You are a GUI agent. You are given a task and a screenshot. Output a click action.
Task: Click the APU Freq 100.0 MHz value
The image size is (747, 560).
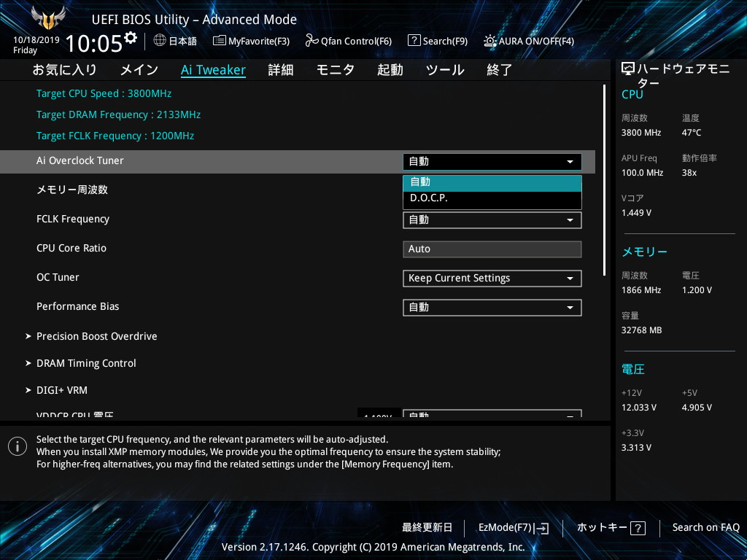click(x=642, y=173)
